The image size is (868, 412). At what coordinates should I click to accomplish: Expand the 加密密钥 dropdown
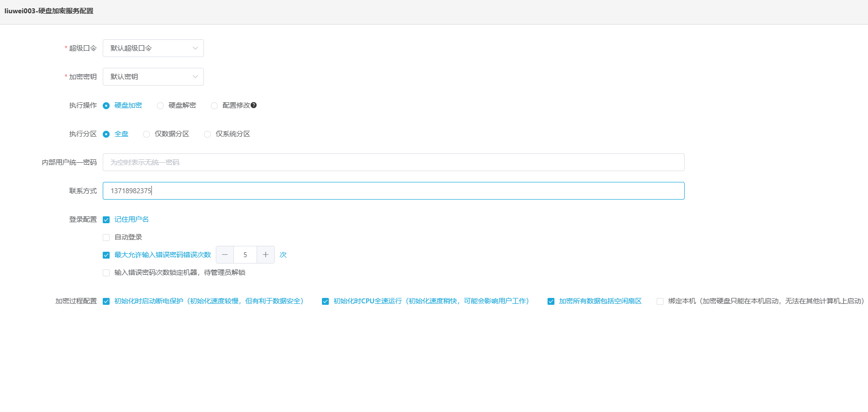pos(153,77)
